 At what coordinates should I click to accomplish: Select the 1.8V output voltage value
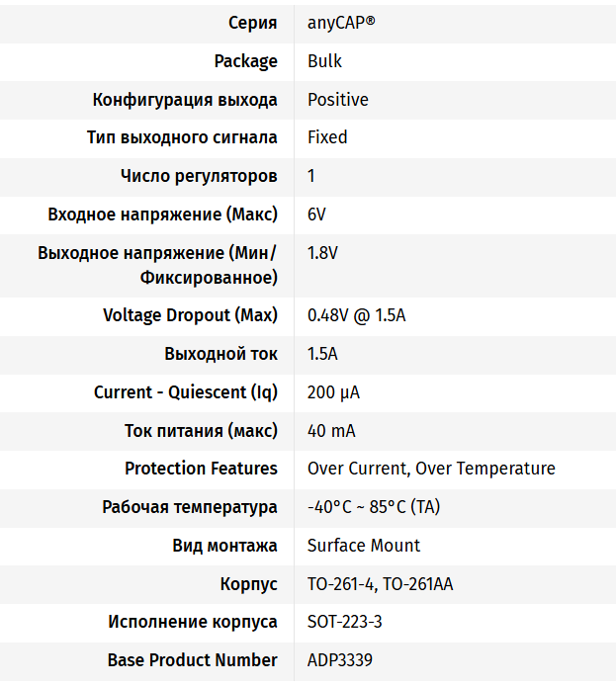click(x=322, y=253)
